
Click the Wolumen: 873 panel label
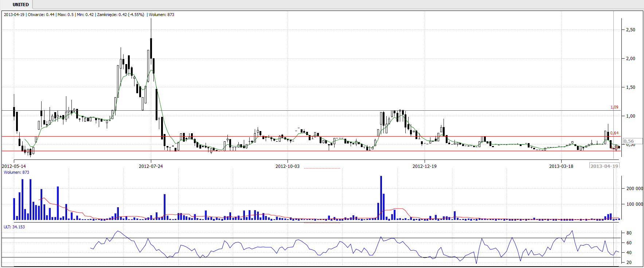pyautogui.click(x=16, y=173)
